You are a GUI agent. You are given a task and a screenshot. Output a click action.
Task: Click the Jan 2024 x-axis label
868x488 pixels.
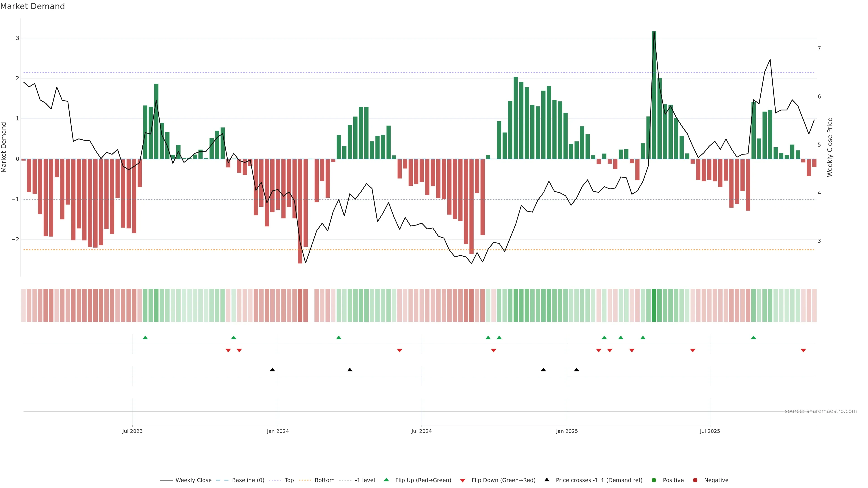point(278,431)
